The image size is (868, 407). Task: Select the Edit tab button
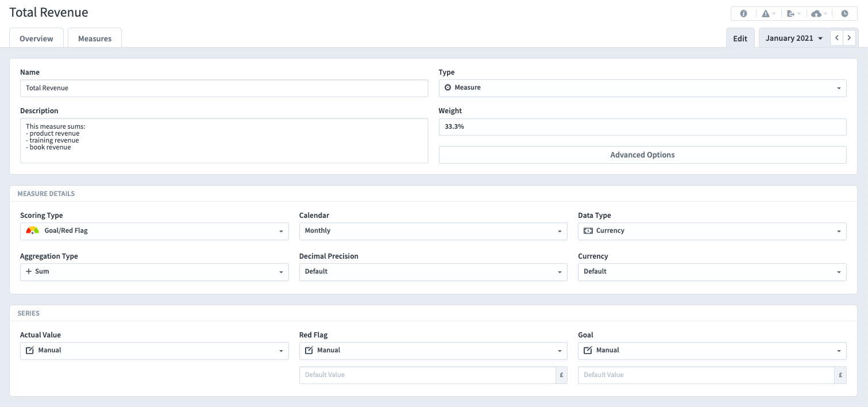click(740, 39)
